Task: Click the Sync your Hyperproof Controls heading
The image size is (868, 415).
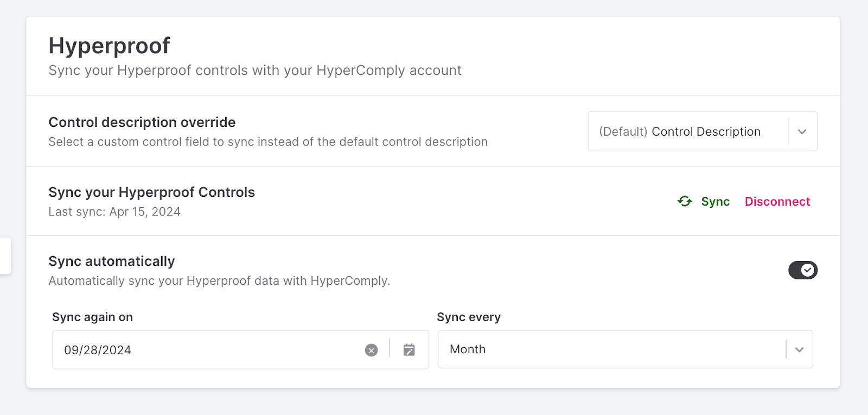Action: (x=152, y=192)
